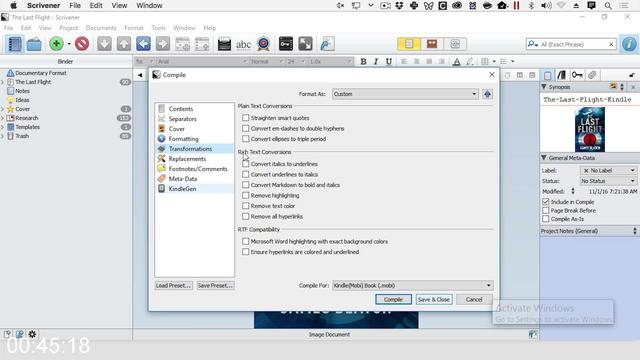Click the gear settings icon below the Binder
This screenshot has height=360, width=640.
click(32, 334)
